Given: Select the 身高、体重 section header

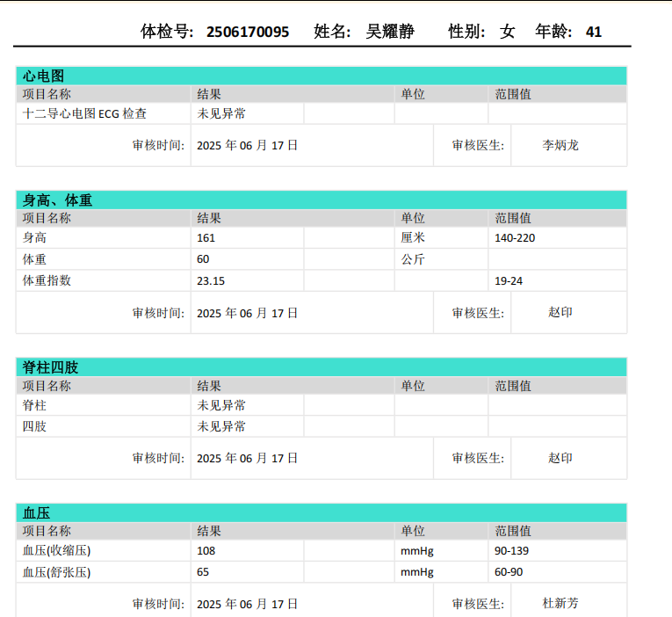Looking at the screenshot, I should click(x=57, y=200).
